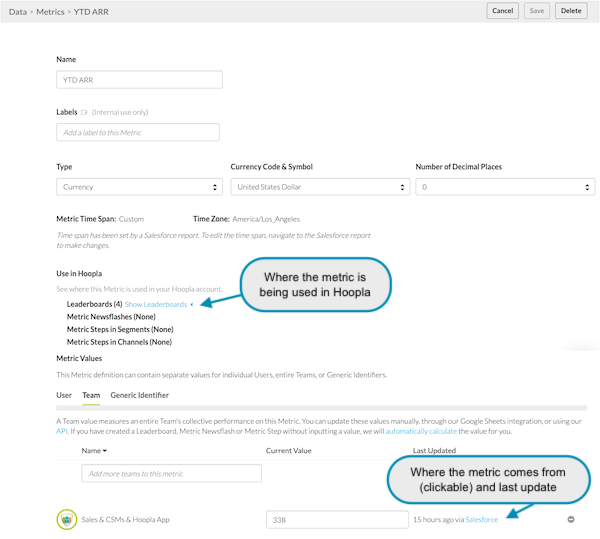Open the Currency Code & Symbol dropdown
The image size is (600, 539).
click(320, 187)
